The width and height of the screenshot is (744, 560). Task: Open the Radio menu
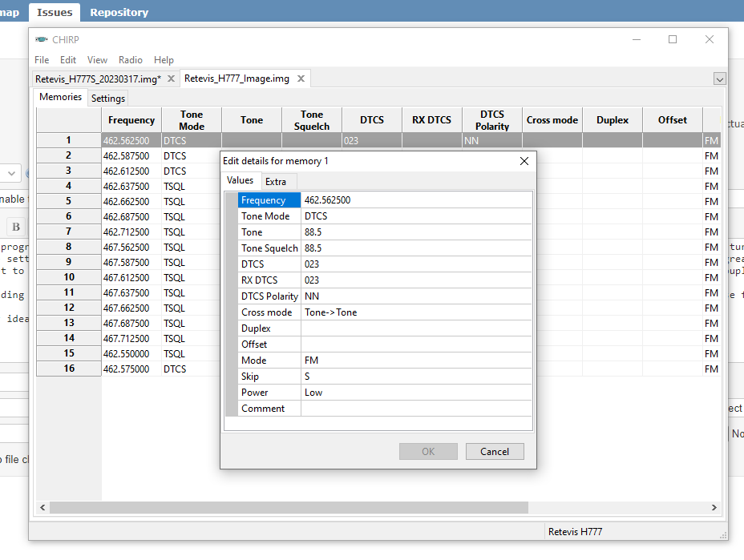[131, 60]
